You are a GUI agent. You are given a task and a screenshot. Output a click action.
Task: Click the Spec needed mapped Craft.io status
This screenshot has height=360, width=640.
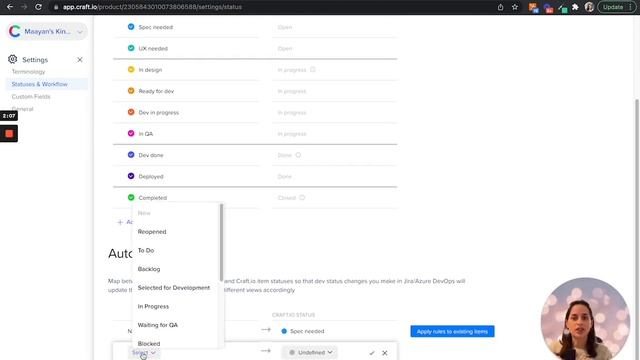pos(303,331)
